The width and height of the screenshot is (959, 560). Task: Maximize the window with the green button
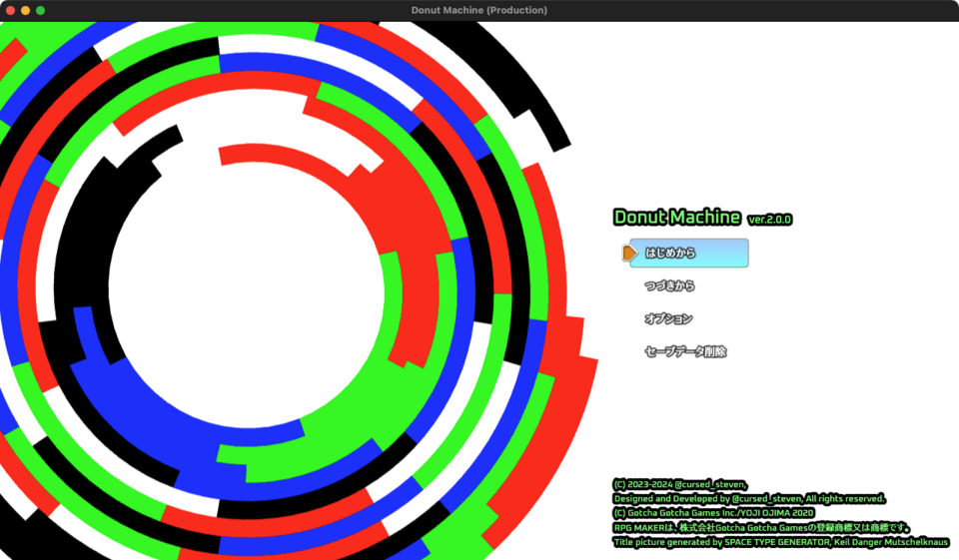pos(40,10)
